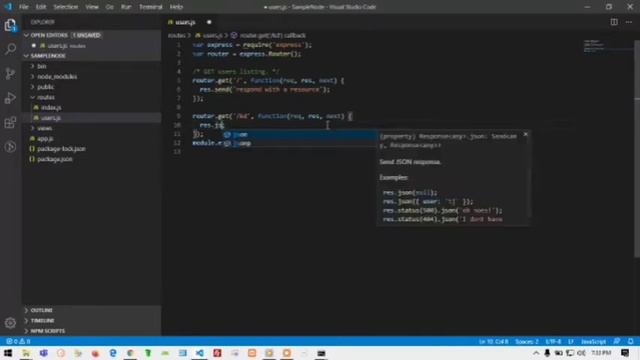Expand the NPM Scripts section
This screenshot has height=360, width=640.
click(x=91, y=331)
